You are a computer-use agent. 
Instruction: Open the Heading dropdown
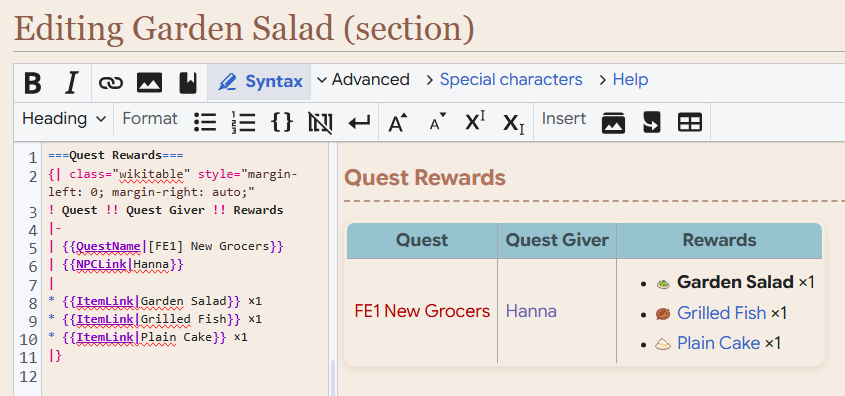coord(64,119)
